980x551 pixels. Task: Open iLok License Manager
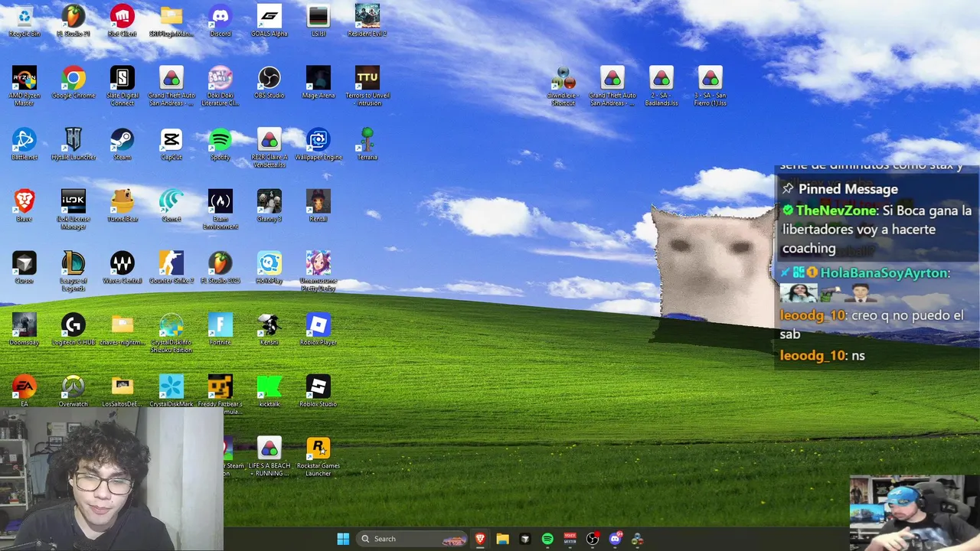pyautogui.click(x=73, y=210)
